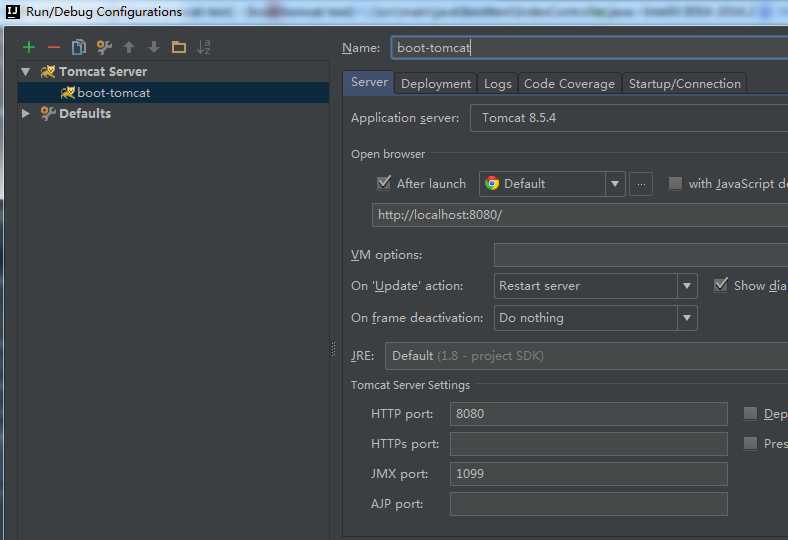Expand the Defaults tree node

click(x=25, y=114)
